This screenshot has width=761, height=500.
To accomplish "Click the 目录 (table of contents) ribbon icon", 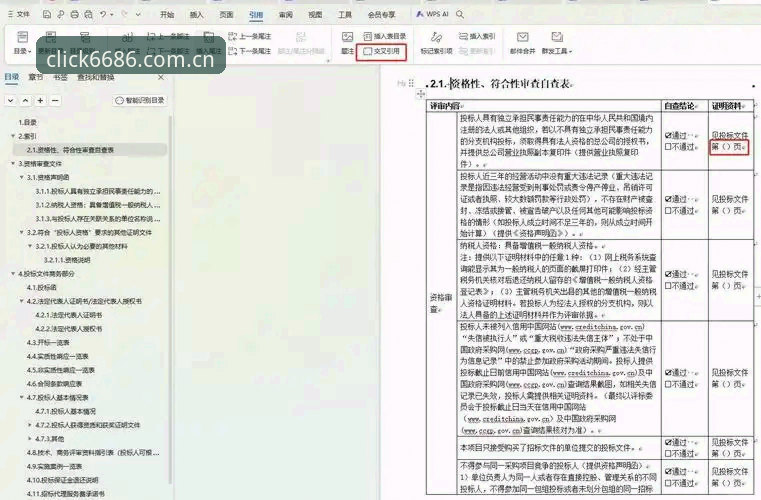I will click(22, 37).
